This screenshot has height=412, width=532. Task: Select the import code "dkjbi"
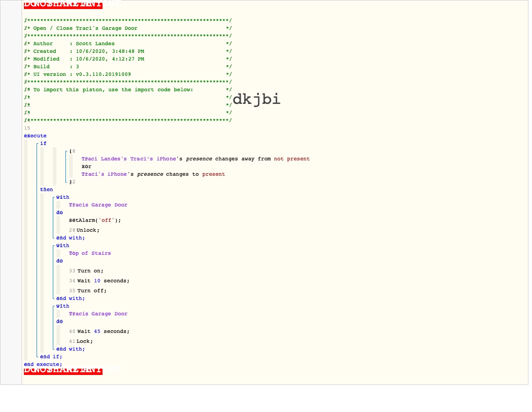[x=257, y=99]
